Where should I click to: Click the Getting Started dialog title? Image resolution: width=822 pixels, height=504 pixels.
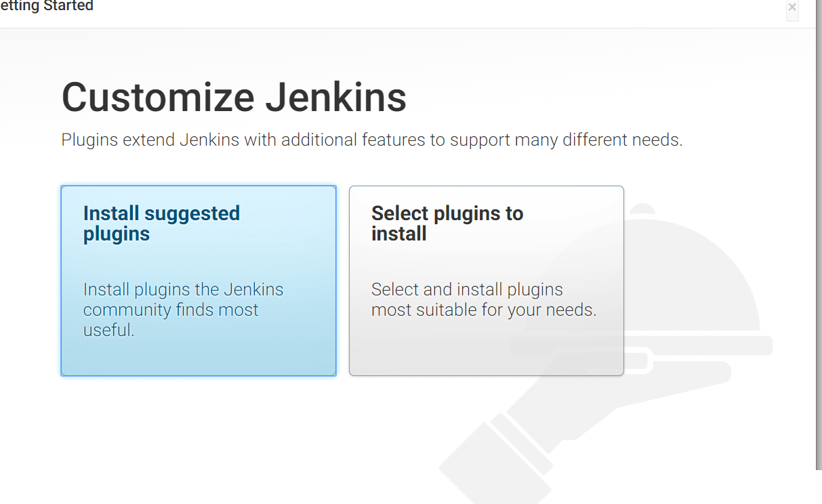point(46,7)
